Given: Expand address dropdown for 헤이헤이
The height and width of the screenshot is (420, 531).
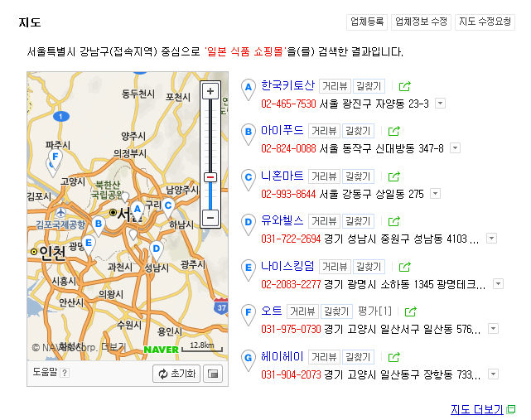Looking at the screenshot, I should [x=491, y=374].
